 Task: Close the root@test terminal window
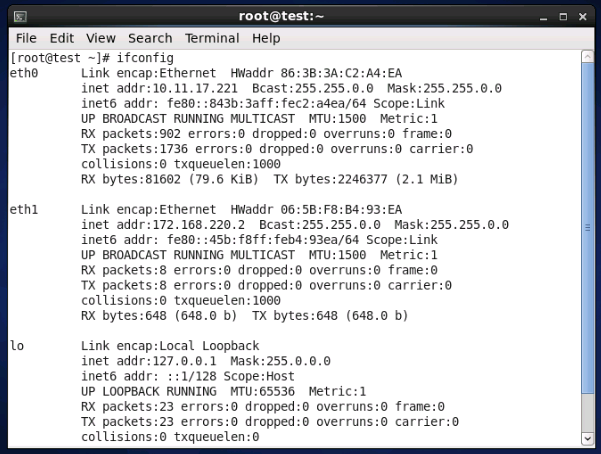(x=583, y=17)
